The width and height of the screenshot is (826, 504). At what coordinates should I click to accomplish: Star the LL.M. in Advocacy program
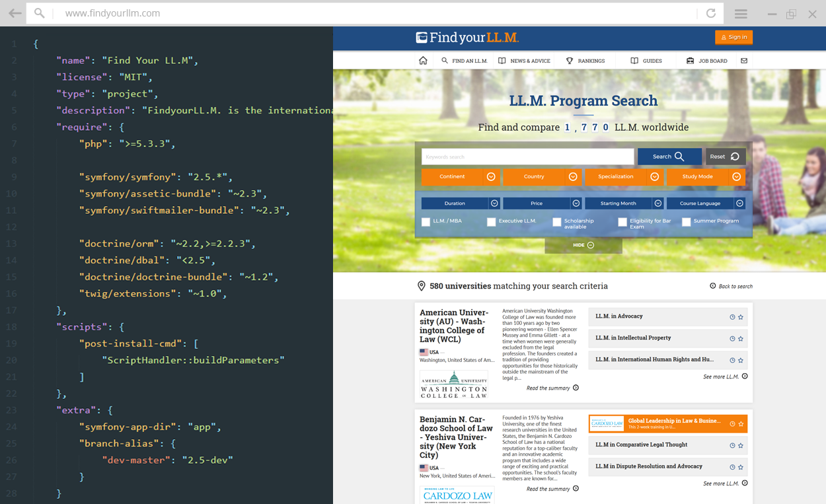(x=741, y=317)
